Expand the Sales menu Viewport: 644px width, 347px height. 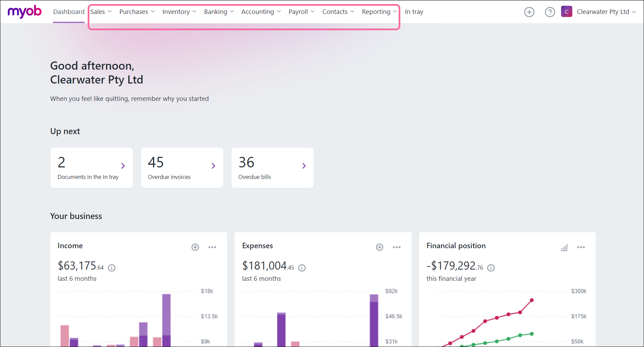point(101,12)
